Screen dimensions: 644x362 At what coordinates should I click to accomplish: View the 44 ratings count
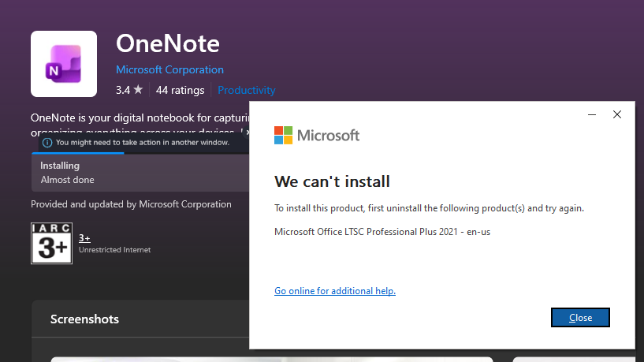[180, 90]
